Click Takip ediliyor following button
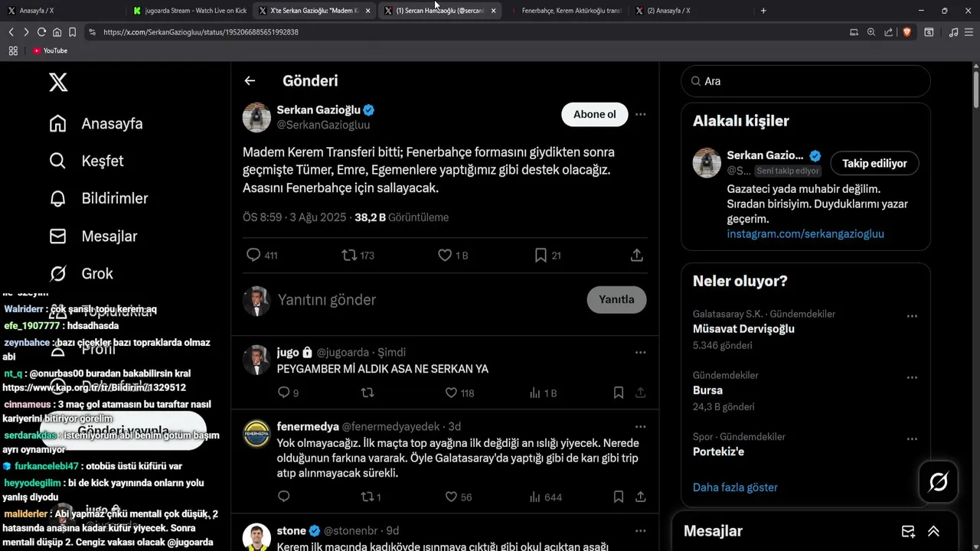980x551 pixels. click(x=874, y=163)
